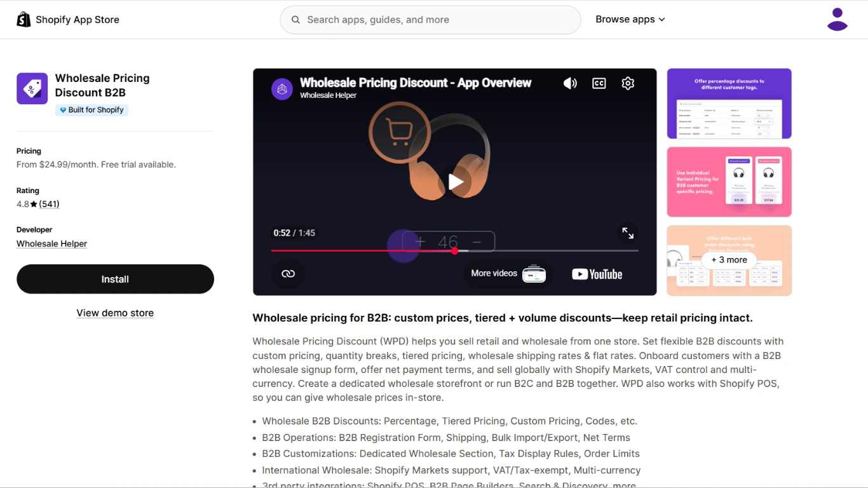Open the user account avatar

pos(837,20)
